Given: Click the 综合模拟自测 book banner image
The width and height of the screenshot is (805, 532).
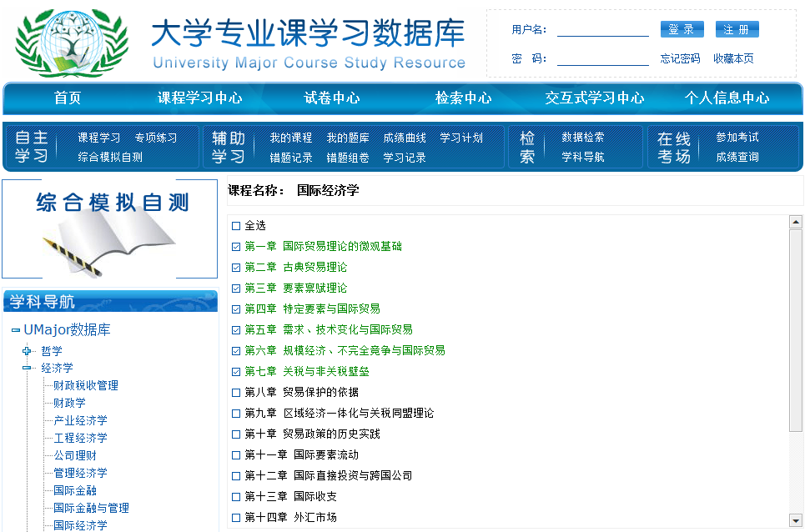Looking at the screenshot, I should [110, 228].
